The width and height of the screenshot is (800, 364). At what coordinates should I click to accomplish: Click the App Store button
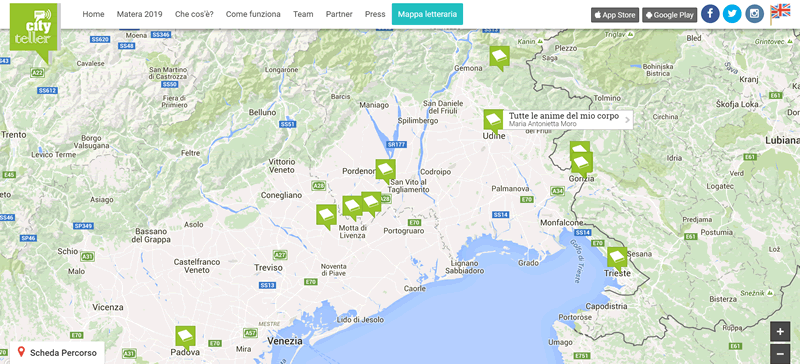tap(615, 15)
